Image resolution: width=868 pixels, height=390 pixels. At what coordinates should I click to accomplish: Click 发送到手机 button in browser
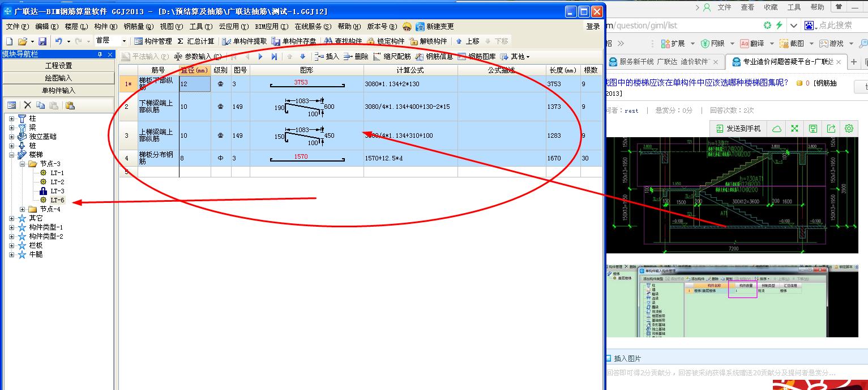738,129
